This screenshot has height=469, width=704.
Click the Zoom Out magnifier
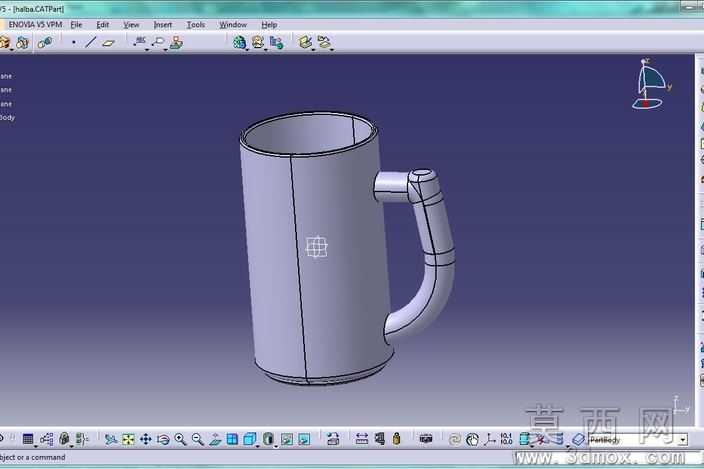pyautogui.click(x=198, y=439)
